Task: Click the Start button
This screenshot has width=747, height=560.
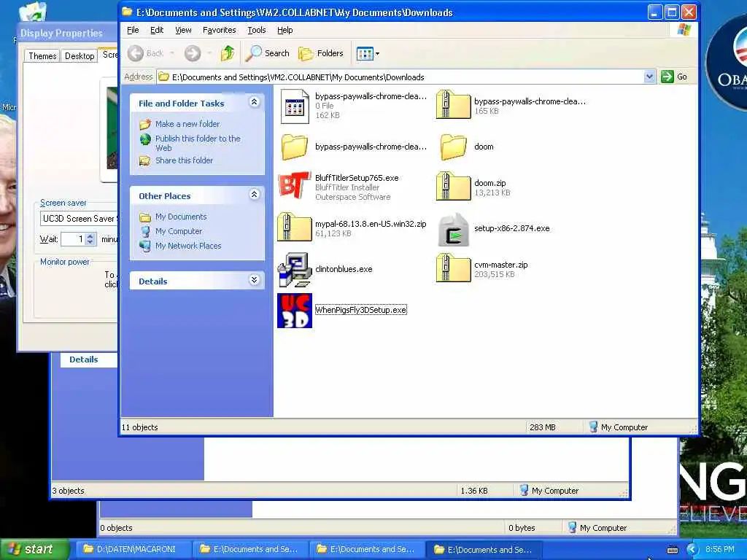Action: [34, 549]
